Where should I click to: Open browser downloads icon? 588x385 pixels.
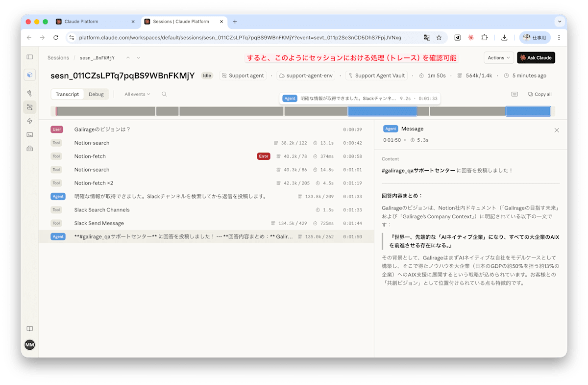504,37
